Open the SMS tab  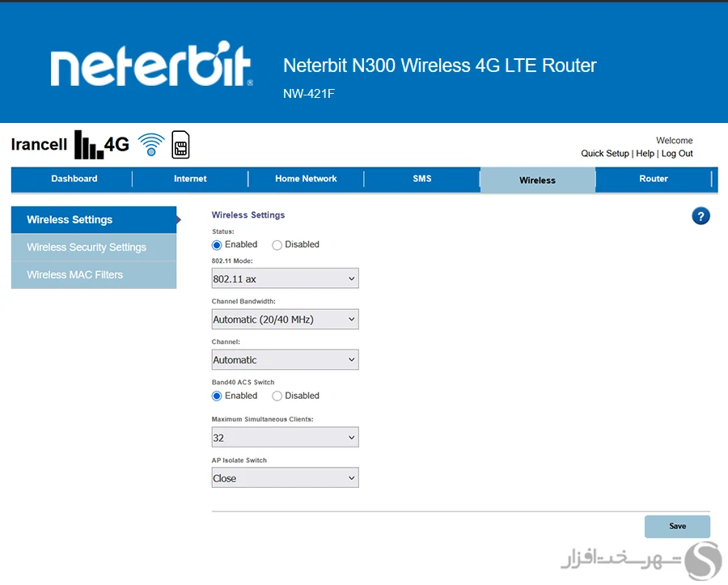click(422, 179)
